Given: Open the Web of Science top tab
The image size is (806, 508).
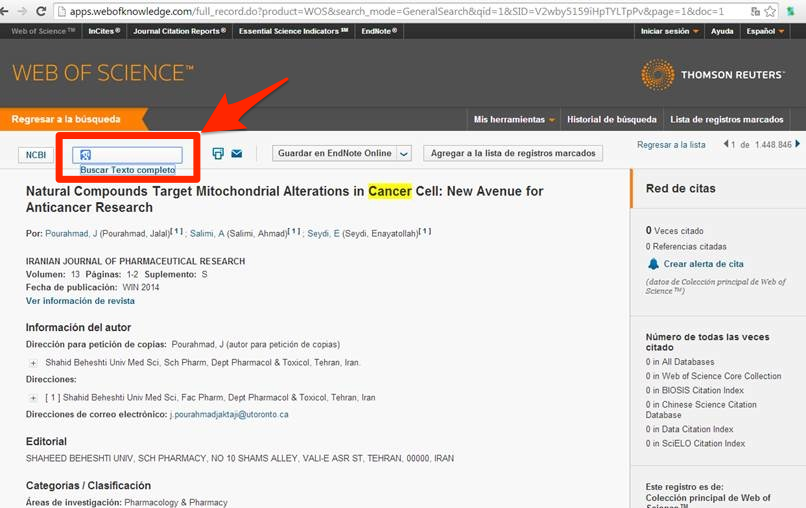Looking at the screenshot, I should [x=43, y=31].
